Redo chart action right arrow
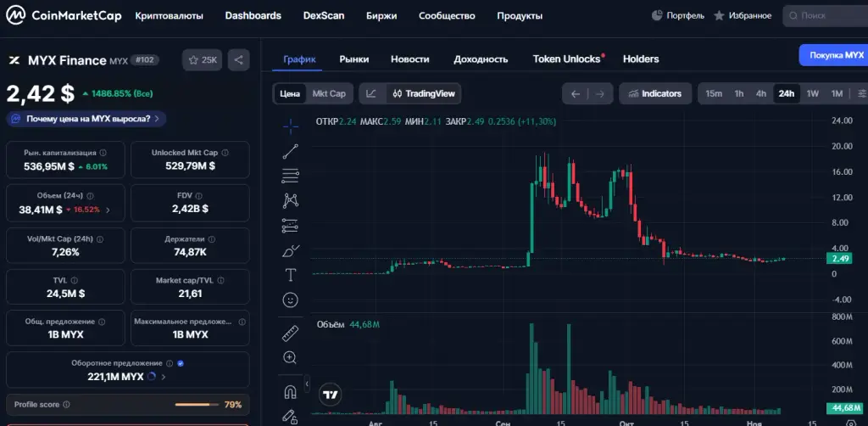This screenshot has height=426, width=868. tap(599, 93)
